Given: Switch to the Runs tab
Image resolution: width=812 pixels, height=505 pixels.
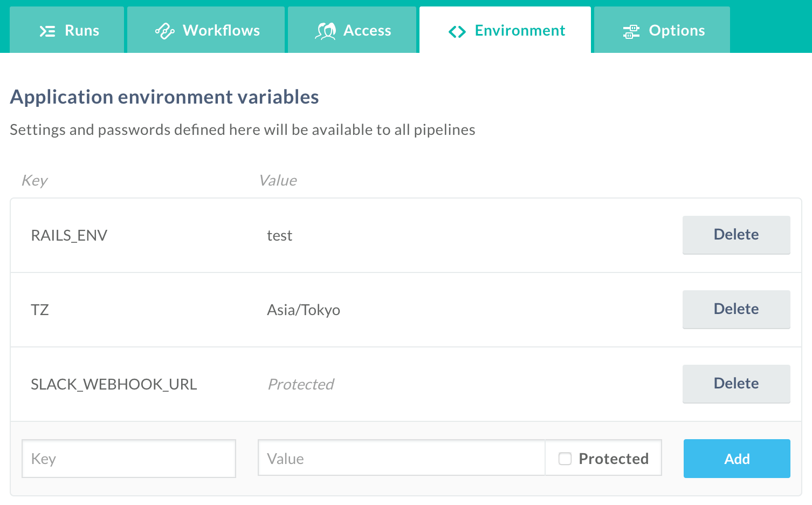Looking at the screenshot, I should tap(67, 30).
